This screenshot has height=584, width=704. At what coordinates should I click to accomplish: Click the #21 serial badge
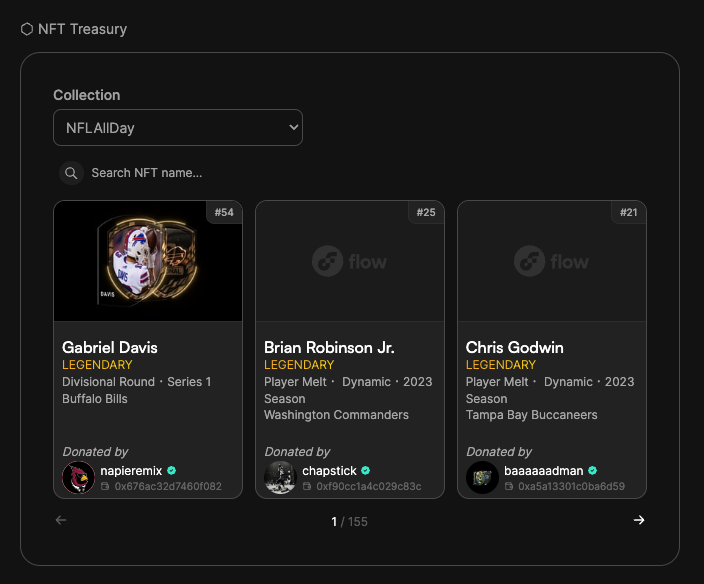click(x=629, y=212)
